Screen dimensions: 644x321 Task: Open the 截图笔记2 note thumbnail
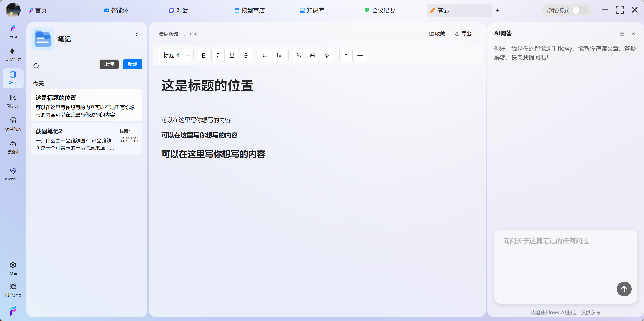(129, 136)
